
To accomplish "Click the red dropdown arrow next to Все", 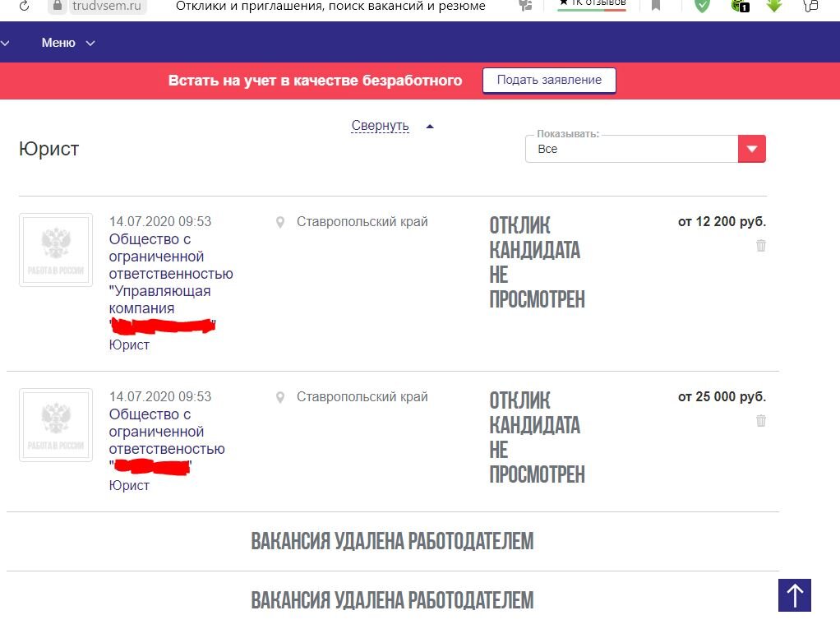I will pyautogui.click(x=750, y=149).
